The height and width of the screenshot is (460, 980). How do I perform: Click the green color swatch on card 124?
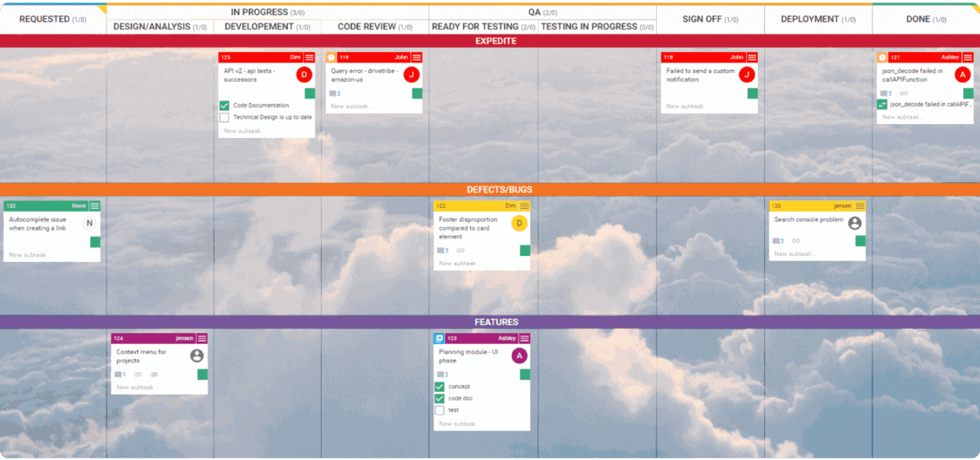pos(203,374)
